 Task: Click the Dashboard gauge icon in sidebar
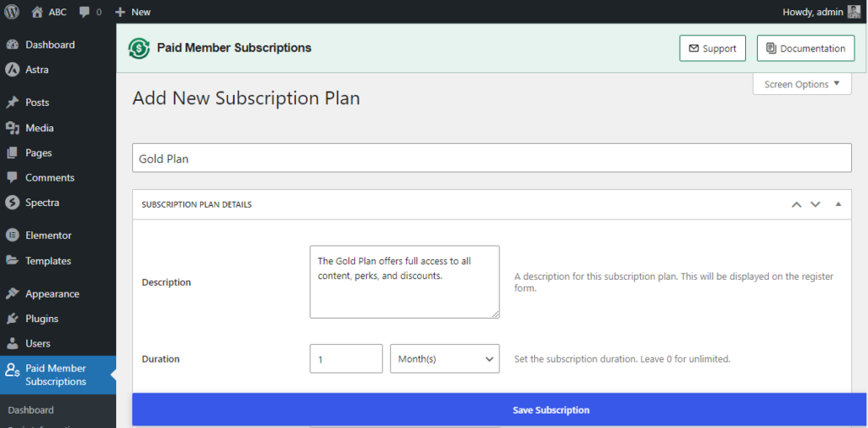pyautogui.click(x=12, y=45)
